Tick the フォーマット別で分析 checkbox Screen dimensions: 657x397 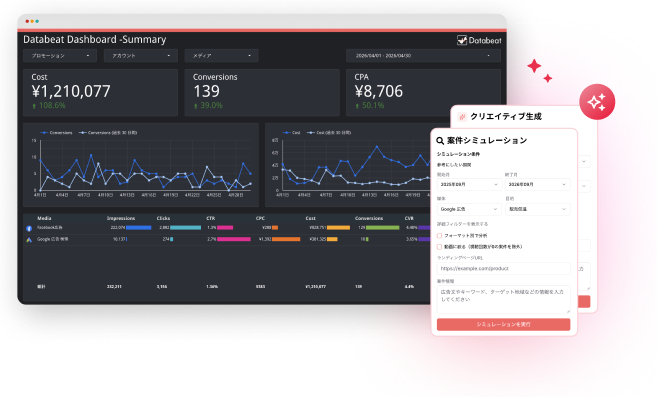point(440,236)
